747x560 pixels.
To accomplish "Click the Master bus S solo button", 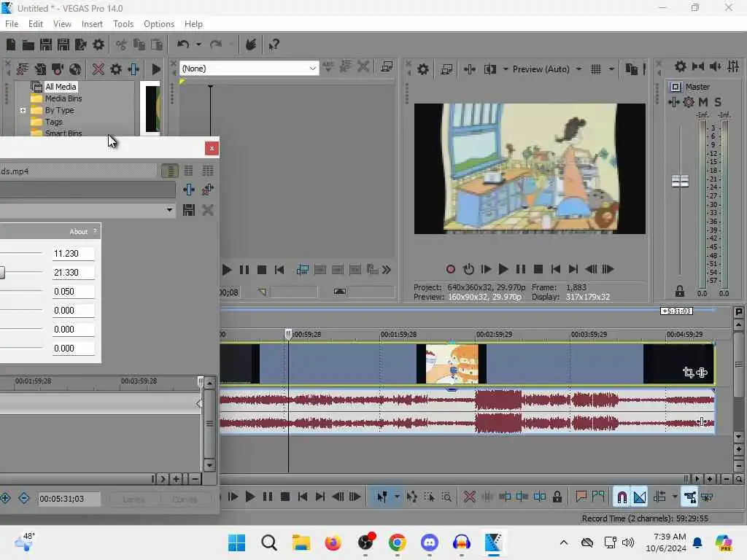I will 718,102.
